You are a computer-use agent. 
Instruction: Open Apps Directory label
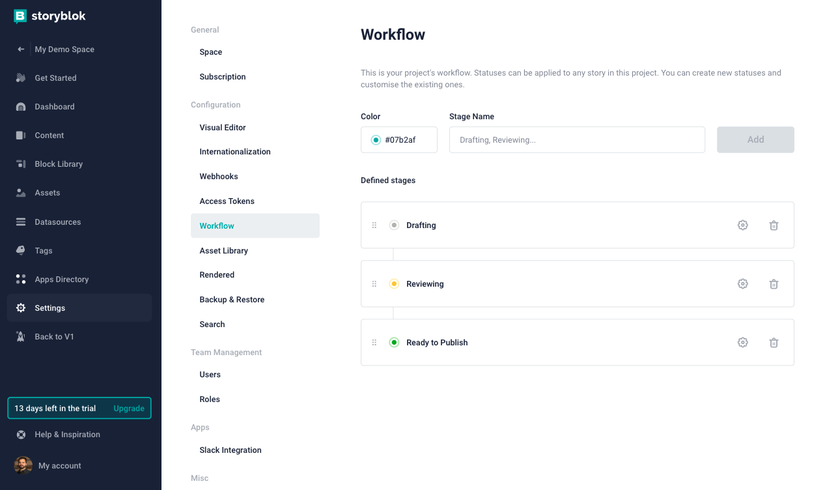coord(62,279)
